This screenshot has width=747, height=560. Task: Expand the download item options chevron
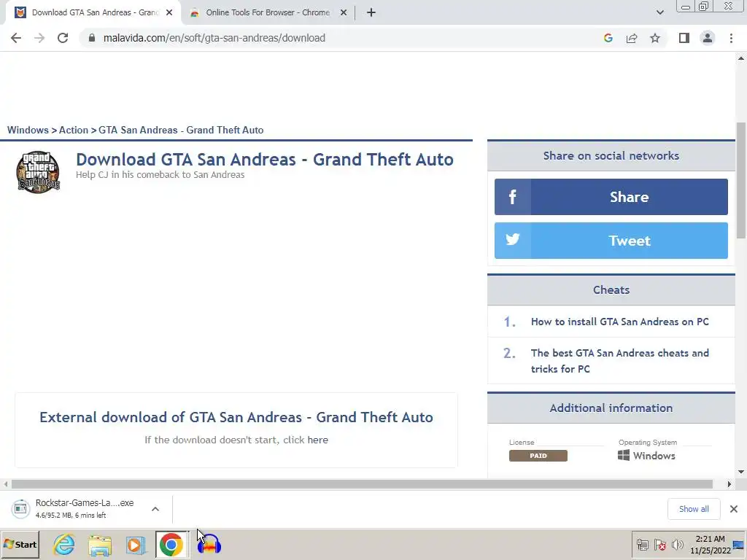(155, 509)
